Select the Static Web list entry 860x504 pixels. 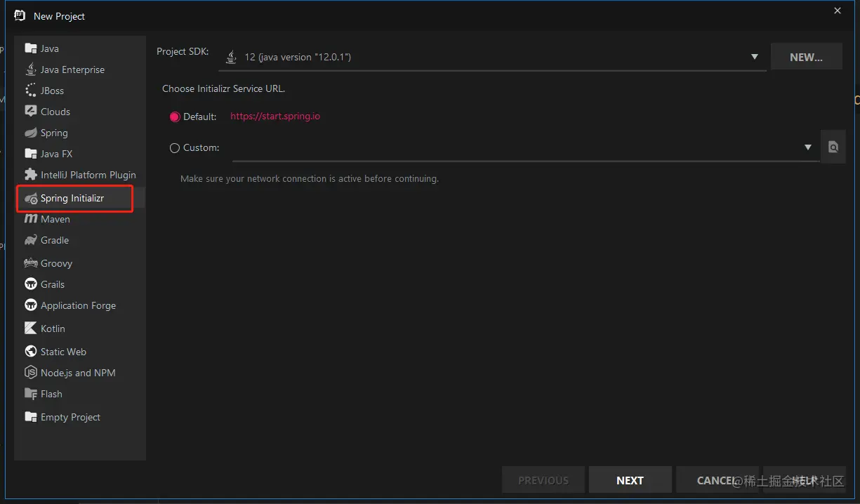(x=80, y=352)
